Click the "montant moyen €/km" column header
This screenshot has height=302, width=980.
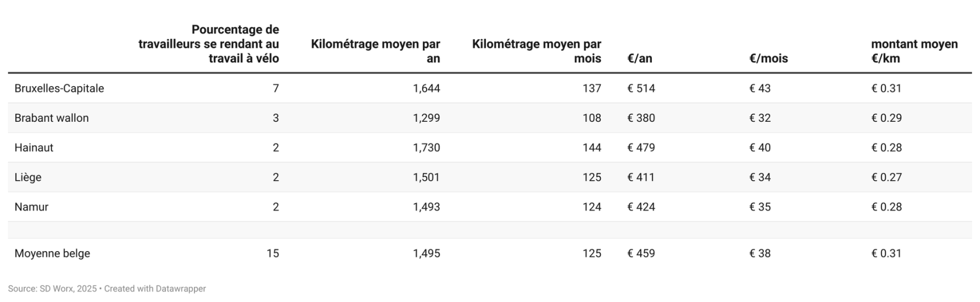(x=914, y=51)
